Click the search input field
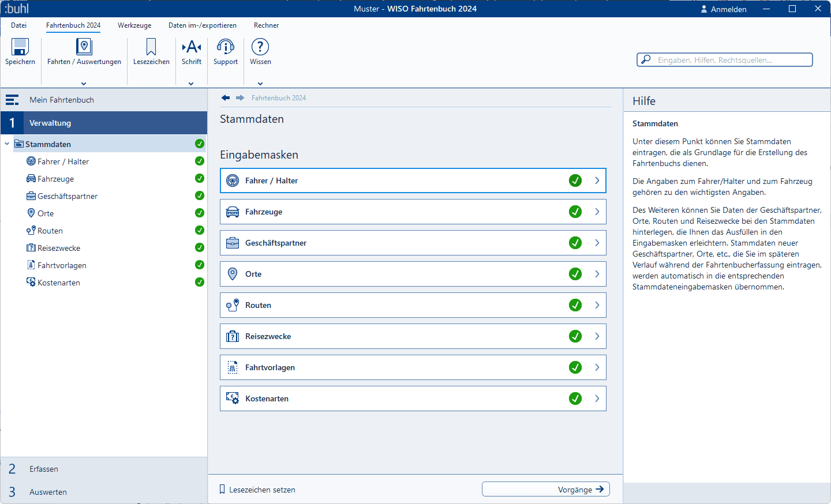831x504 pixels. [x=725, y=59]
